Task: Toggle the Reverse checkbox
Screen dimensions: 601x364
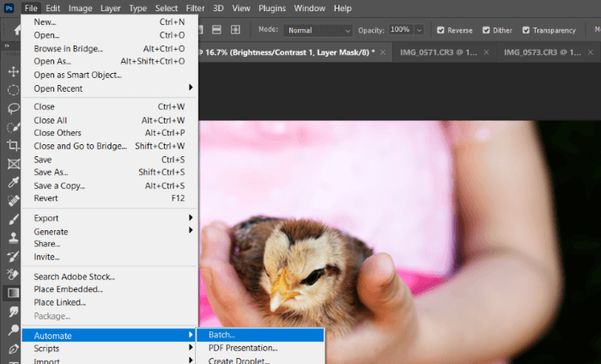Action: (440, 30)
